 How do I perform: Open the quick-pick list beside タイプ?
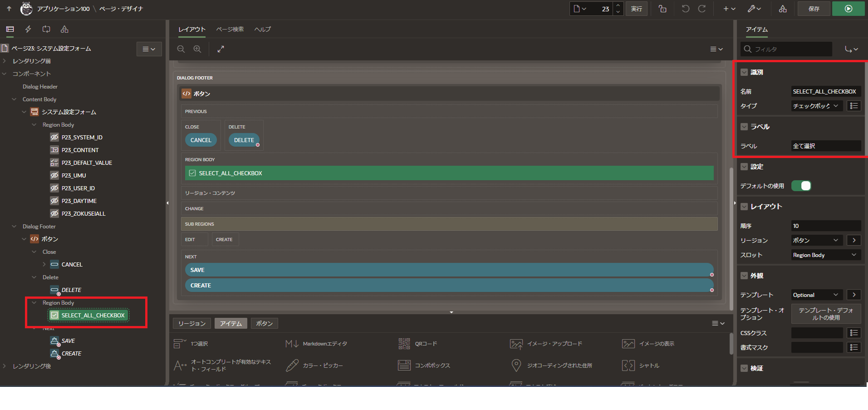854,106
